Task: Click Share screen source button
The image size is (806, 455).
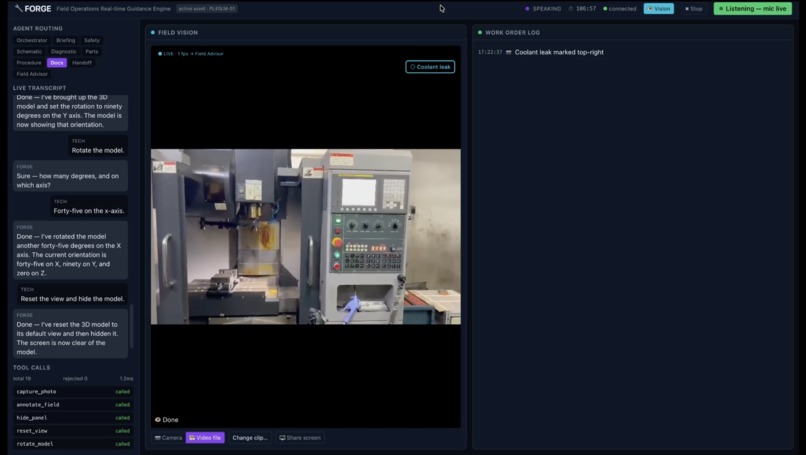Action: pos(300,438)
